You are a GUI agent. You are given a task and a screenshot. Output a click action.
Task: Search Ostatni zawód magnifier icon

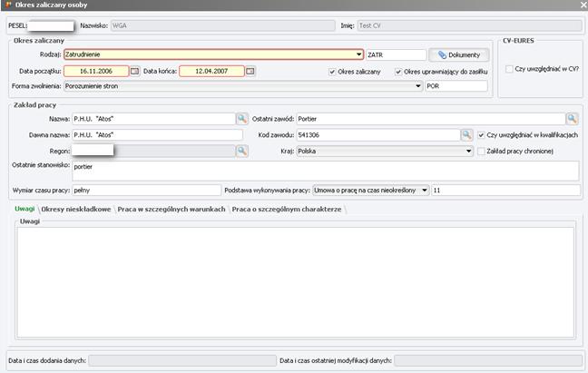(572, 119)
